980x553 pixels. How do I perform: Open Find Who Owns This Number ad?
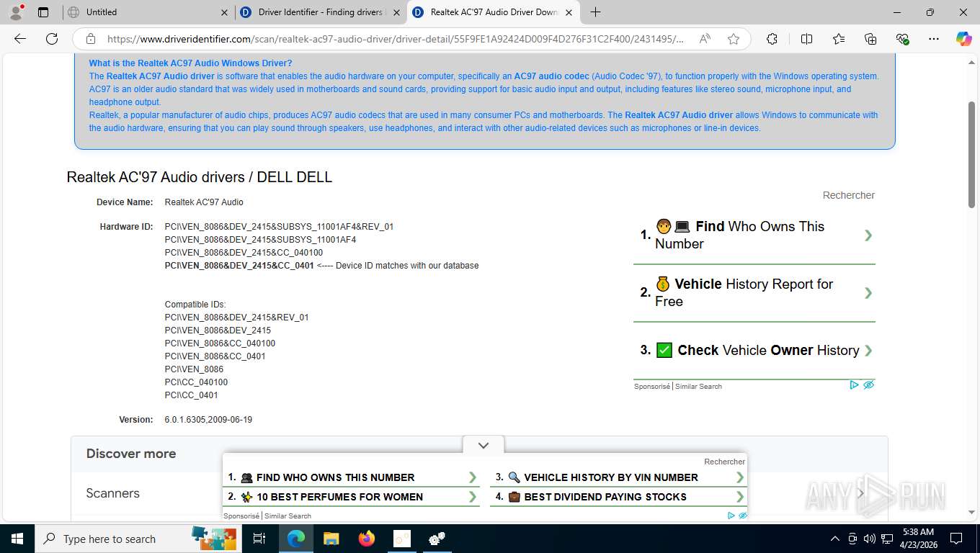point(754,235)
